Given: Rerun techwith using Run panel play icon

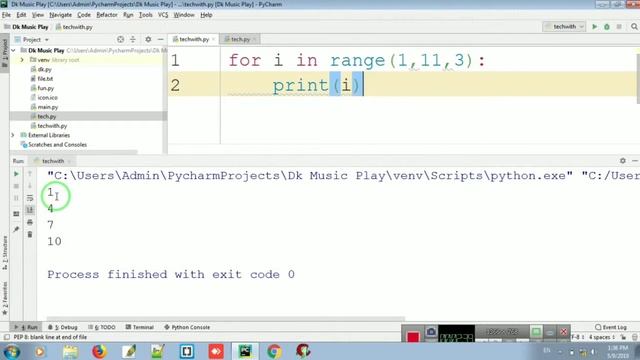Looking at the screenshot, I should pyautogui.click(x=16, y=174).
